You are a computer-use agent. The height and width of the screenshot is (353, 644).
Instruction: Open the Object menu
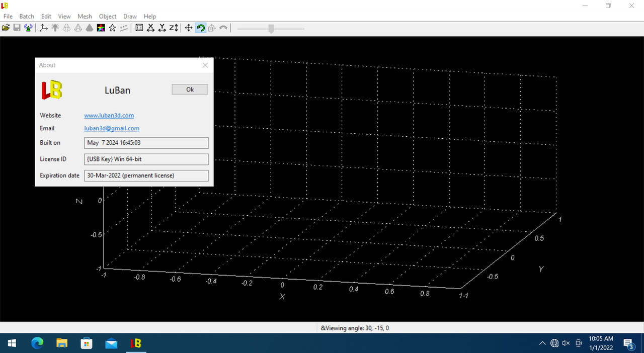click(x=108, y=16)
